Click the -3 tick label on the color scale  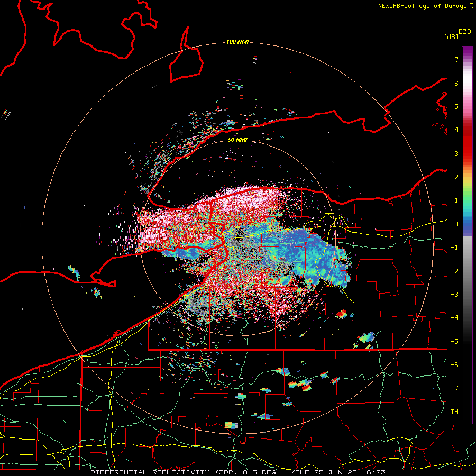coord(454,295)
